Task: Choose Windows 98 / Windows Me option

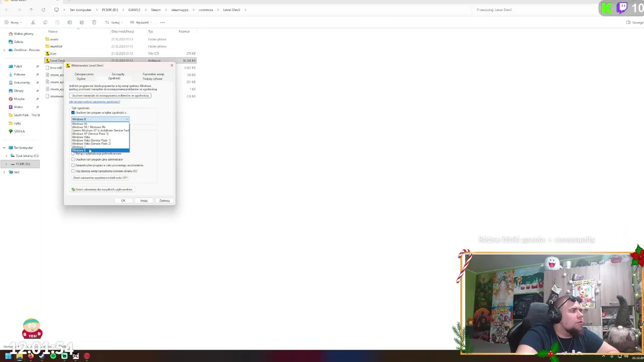Action: click(100, 127)
